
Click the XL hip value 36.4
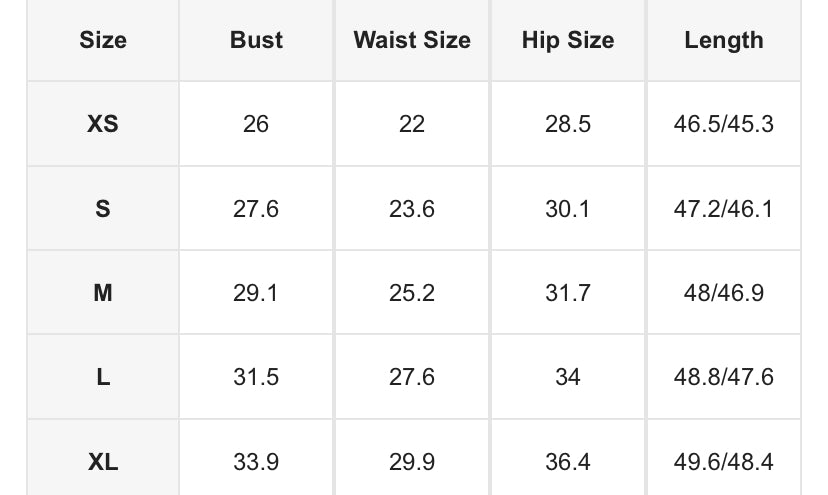tap(567, 461)
